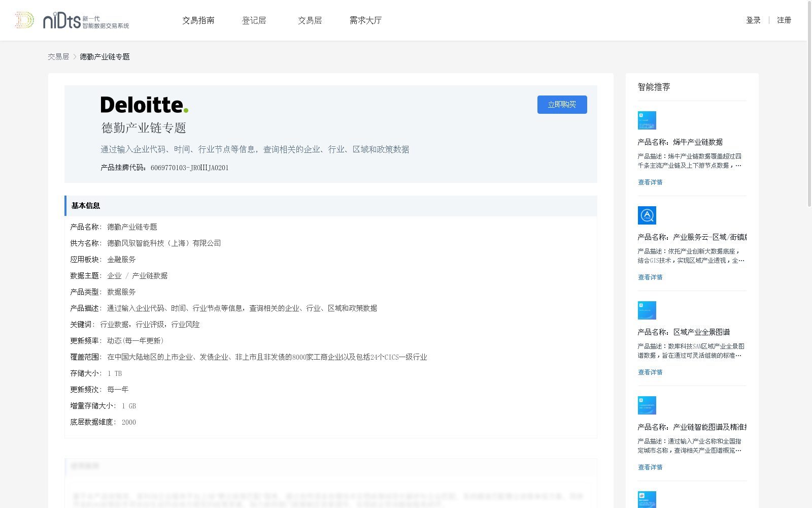Select the product listing code 6069770103-JROIIIJA0201
Screen dimensions: 812x508
(190, 168)
